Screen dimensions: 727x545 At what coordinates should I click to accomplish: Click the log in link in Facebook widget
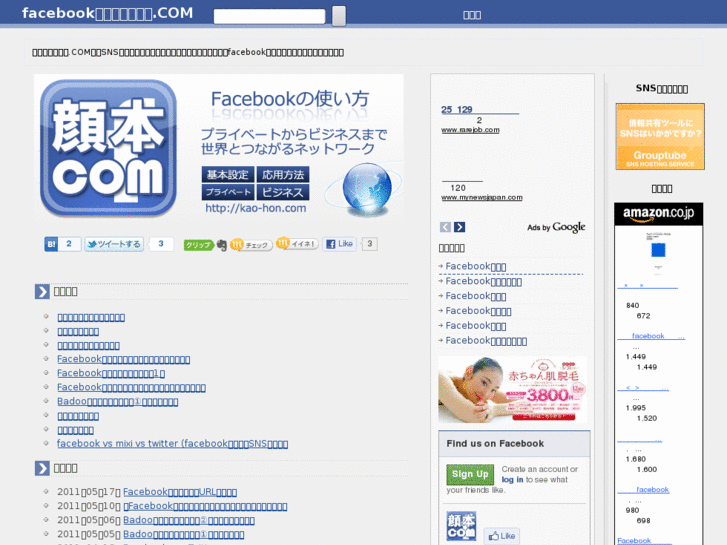coord(512,480)
